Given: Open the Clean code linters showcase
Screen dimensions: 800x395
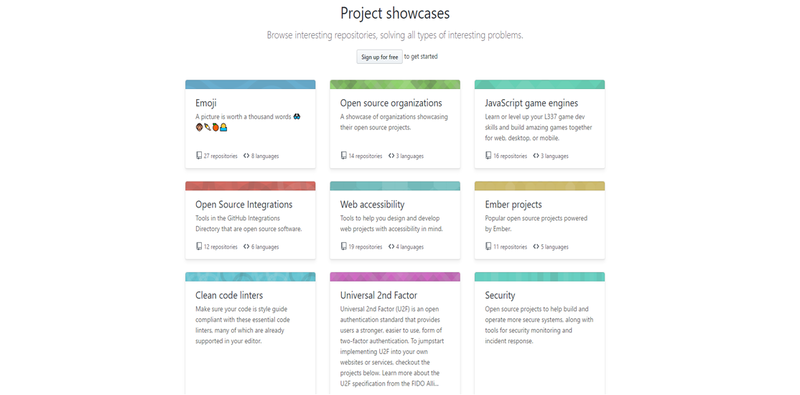Looking at the screenshot, I should tap(229, 295).
